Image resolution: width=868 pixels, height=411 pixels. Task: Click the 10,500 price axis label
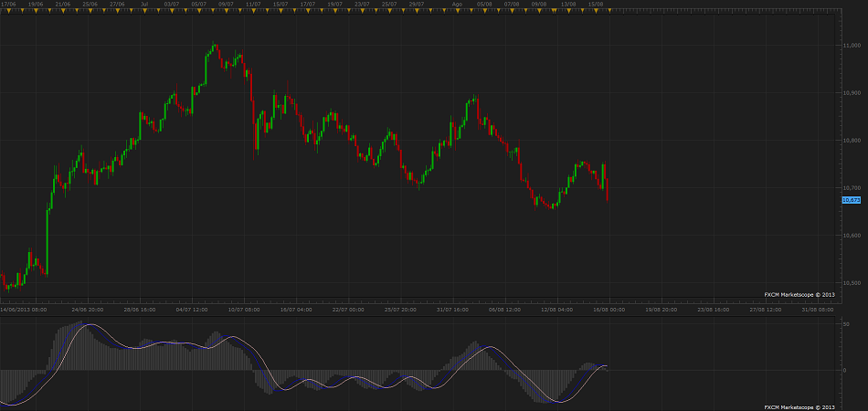tap(852, 282)
